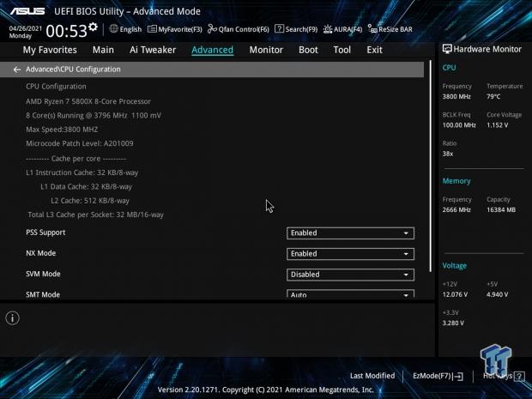Click Ratio value 38x
532x399 pixels.
click(448, 154)
